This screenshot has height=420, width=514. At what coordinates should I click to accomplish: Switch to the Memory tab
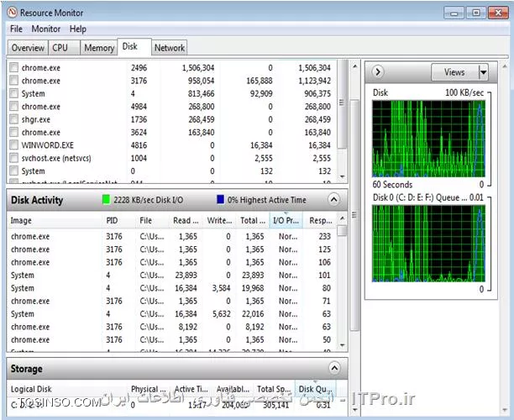coord(99,48)
